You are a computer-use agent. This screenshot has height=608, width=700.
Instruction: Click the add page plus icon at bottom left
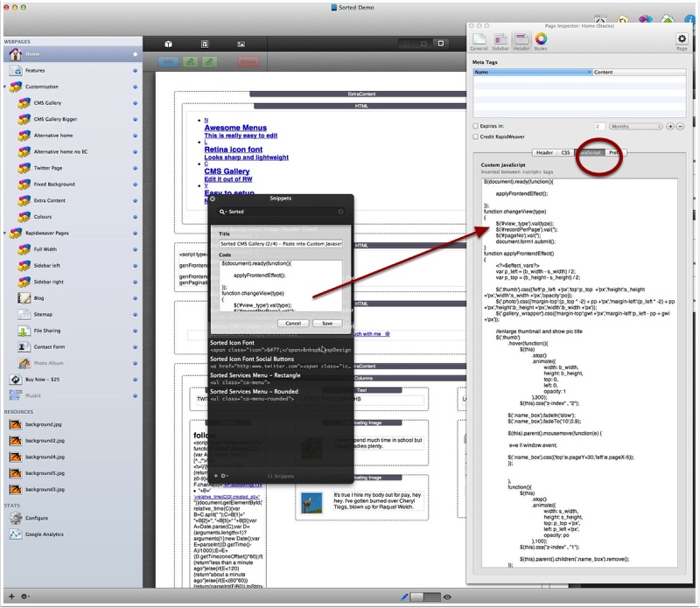pyautogui.click(x=11, y=597)
